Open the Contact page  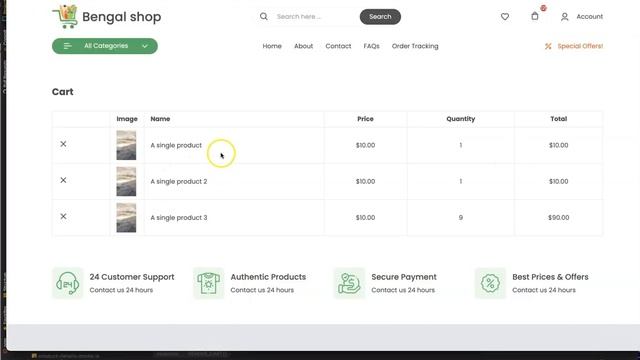point(338,46)
